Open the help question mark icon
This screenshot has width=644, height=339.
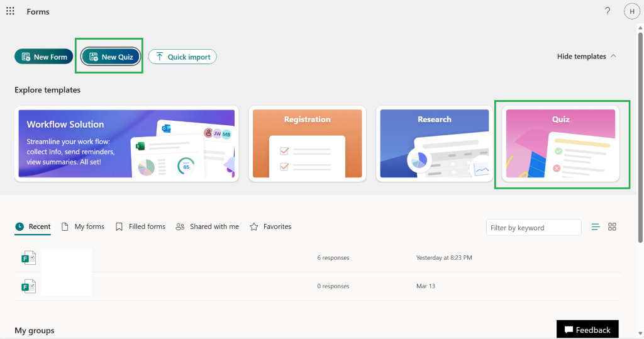coord(608,11)
